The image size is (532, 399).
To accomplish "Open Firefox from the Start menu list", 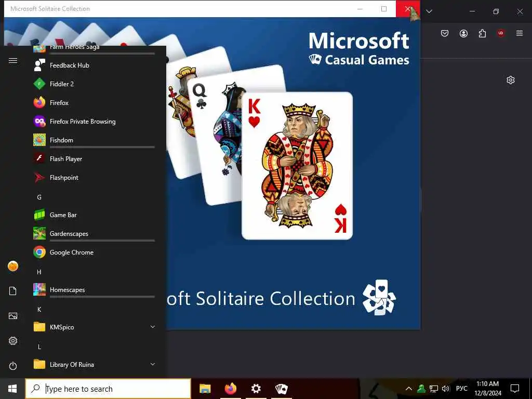I will (x=95, y=102).
